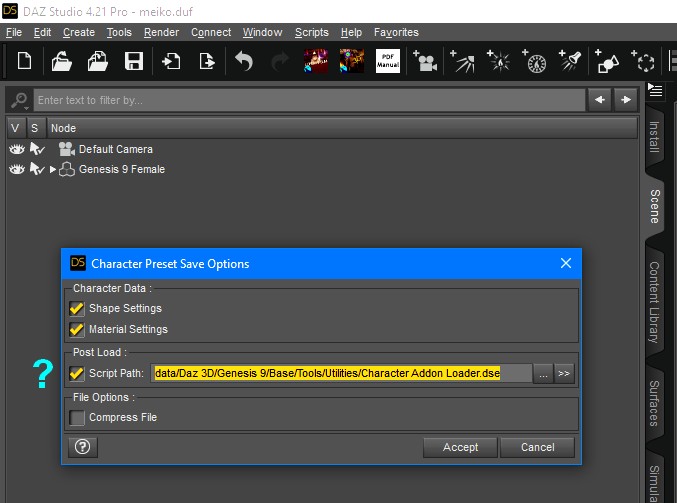Toggle selectability of Default Camera
Image resolution: width=677 pixels, height=503 pixels.
click(37, 149)
